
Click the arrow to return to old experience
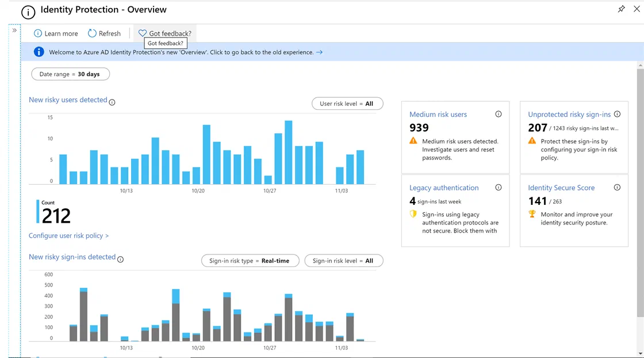[319, 52]
